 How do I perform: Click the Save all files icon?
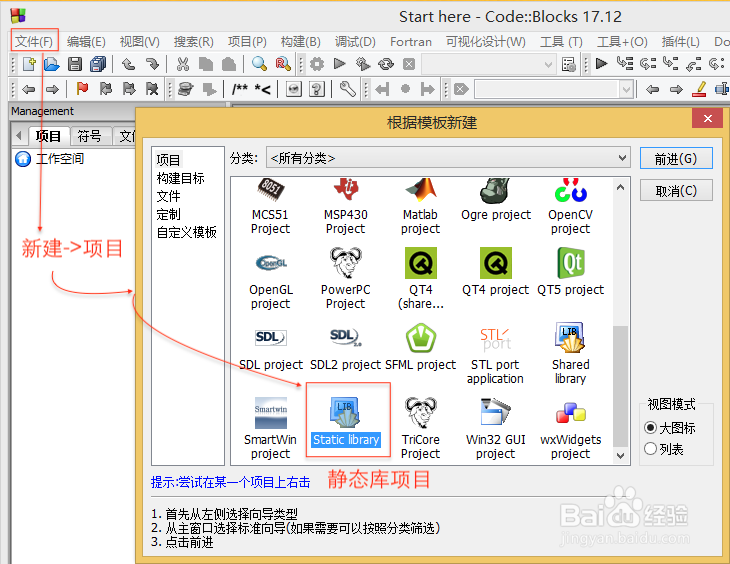point(98,64)
